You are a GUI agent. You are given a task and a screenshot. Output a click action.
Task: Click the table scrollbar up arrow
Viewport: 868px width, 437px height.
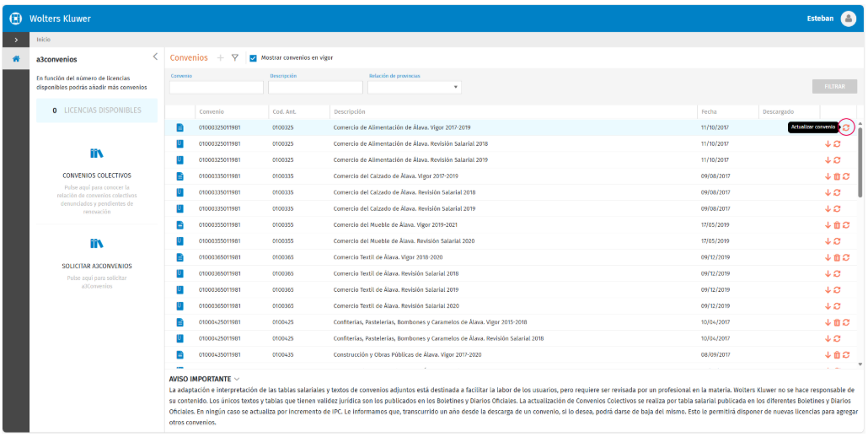pyautogui.click(x=860, y=123)
